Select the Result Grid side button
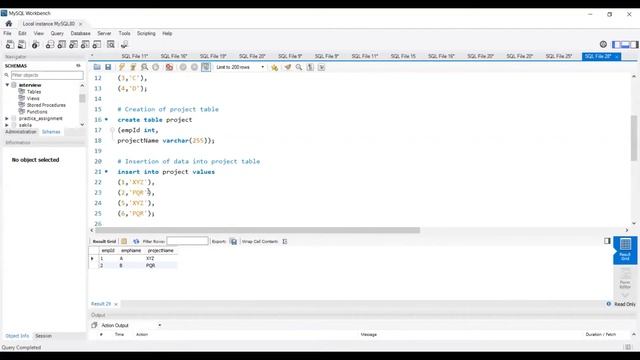This screenshot has width=640, height=360. 625,250
